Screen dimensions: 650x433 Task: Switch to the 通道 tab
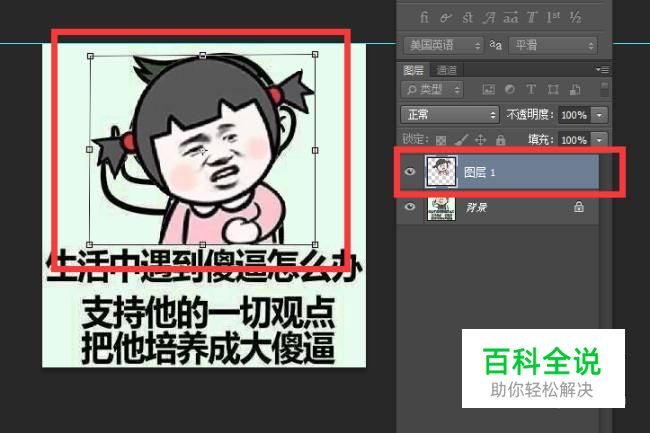click(x=446, y=70)
